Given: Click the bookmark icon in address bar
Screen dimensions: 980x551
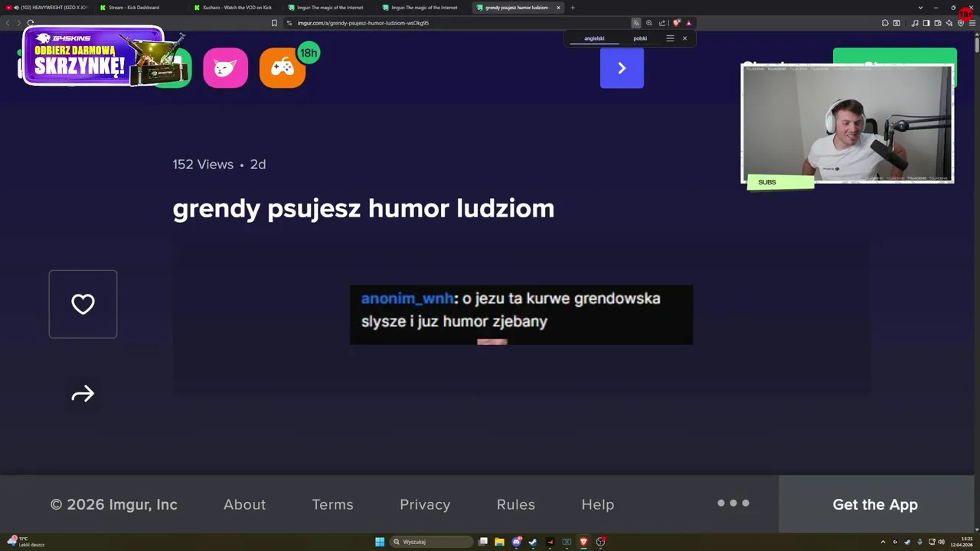Looking at the screenshot, I should click(274, 23).
